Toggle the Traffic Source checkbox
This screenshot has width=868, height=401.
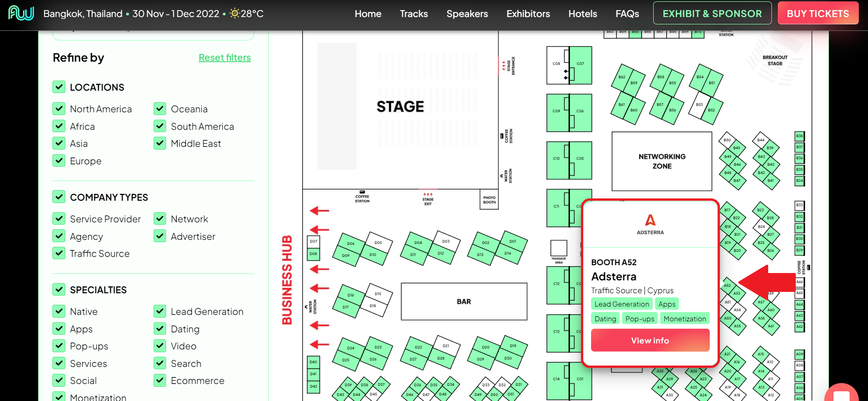point(59,254)
